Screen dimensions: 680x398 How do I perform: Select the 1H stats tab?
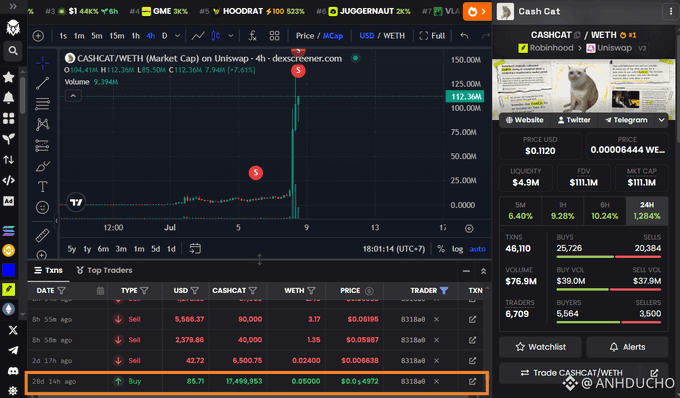[562, 211]
